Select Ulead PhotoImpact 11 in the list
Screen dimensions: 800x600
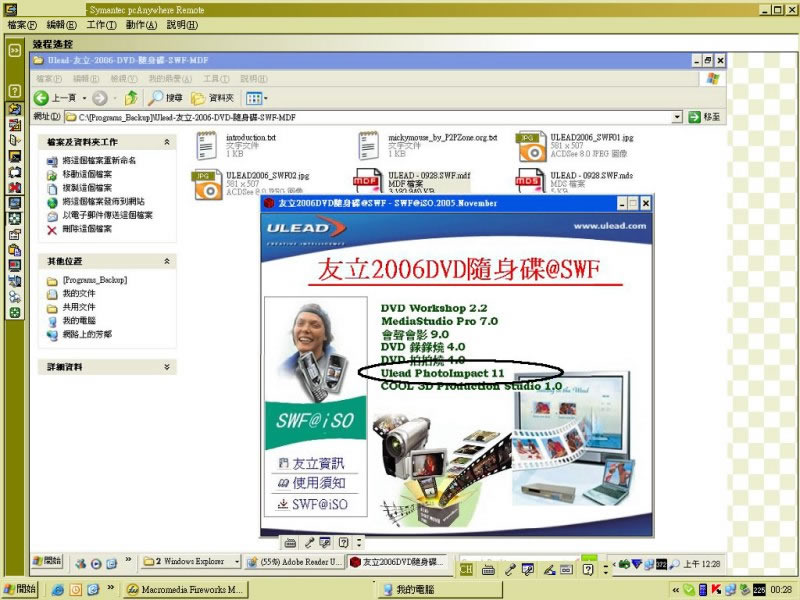click(442, 373)
